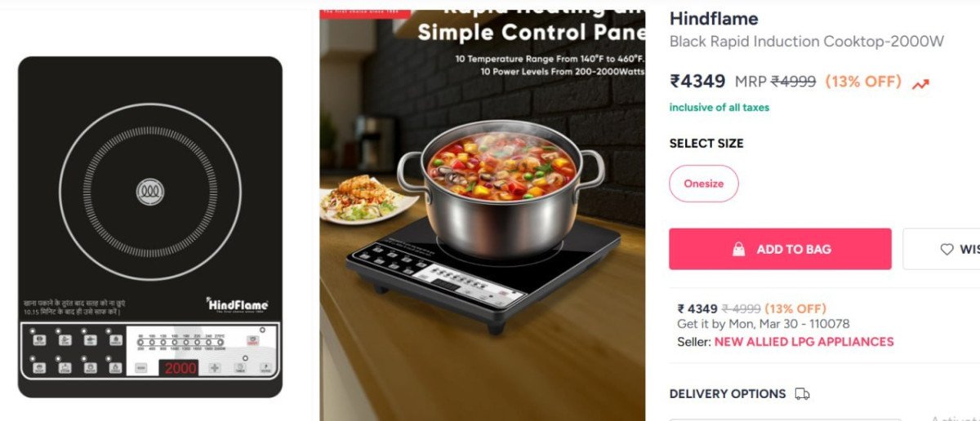This screenshot has width=980, height=421.
Task: Click the red 2000 display on the cooktop
Action: (x=180, y=368)
